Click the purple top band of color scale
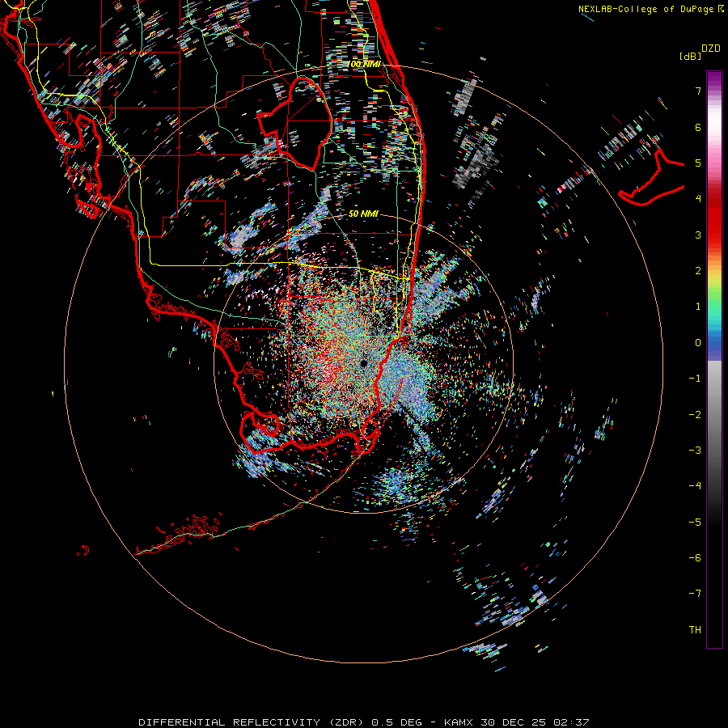The height and width of the screenshot is (728, 728). (714, 79)
